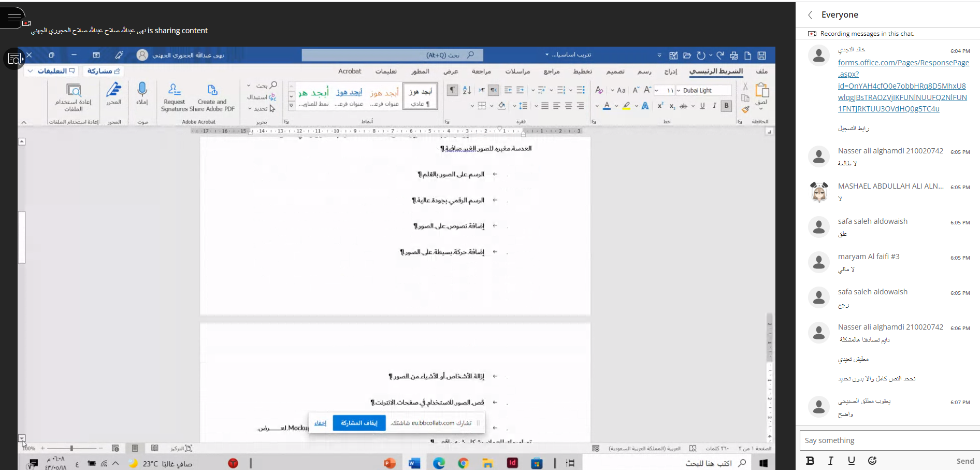Go back from Everyone chat
980x470 pixels.
pos(810,15)
